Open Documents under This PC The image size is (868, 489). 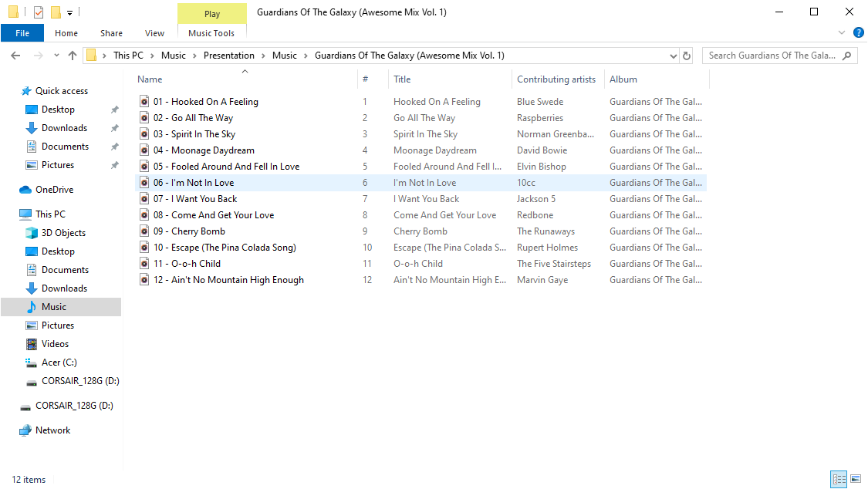click(66, 270)
